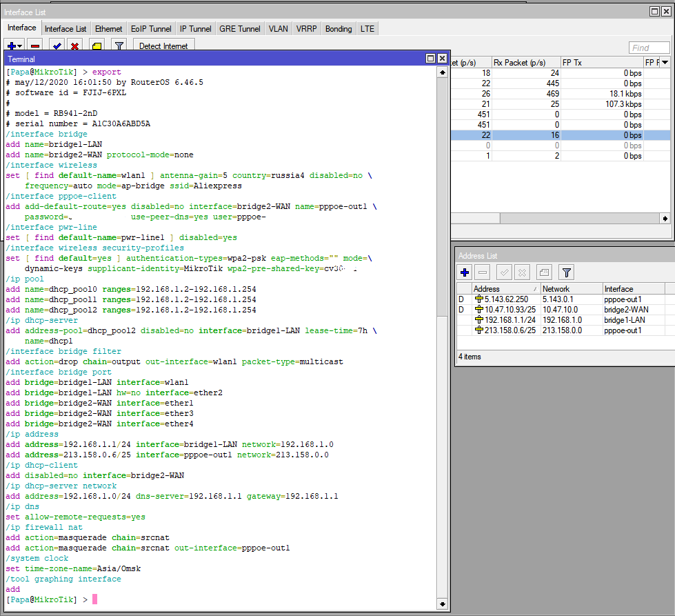Click the Terminal scrollbar up arrow
Screen dimensions: 675x616
pos(443,73)
